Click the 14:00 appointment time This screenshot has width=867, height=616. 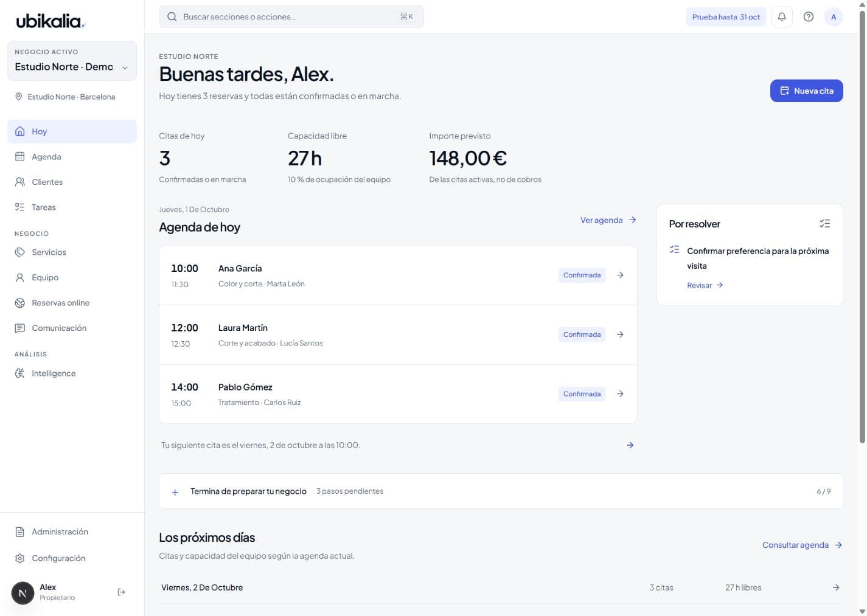click(x=184, y=387)
